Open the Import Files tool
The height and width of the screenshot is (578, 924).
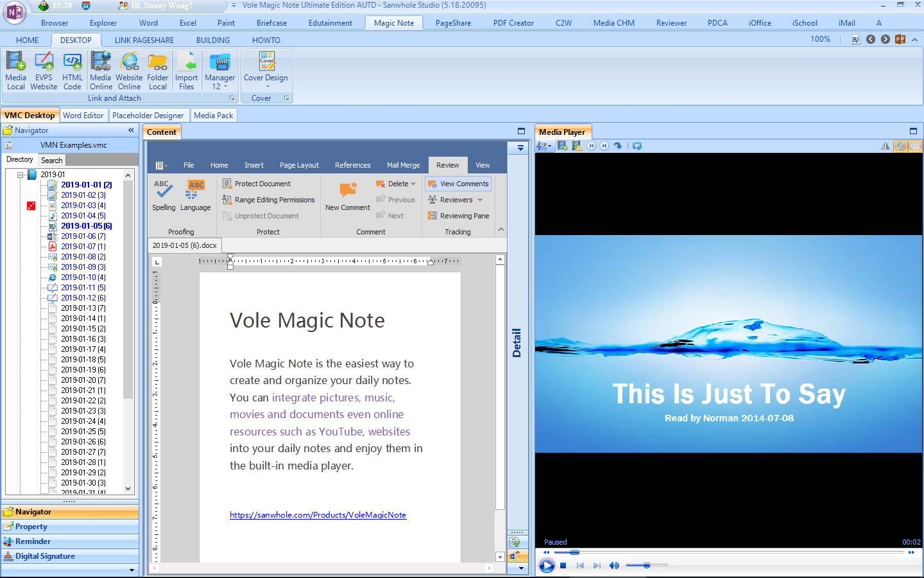pos(186,71)
